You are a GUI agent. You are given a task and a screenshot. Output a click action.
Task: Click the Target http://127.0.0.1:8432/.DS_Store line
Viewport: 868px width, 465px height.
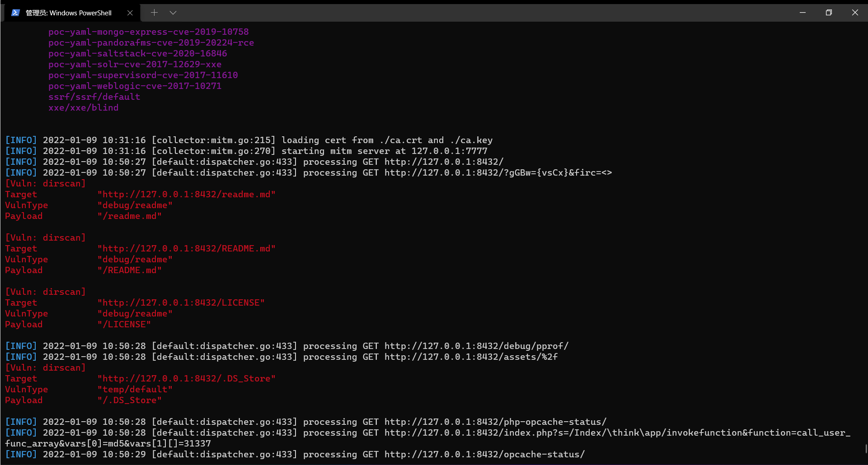coord(187,378)
